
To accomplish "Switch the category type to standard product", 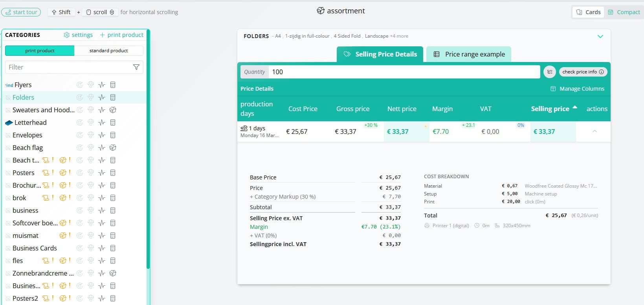I will coord(108,51).
